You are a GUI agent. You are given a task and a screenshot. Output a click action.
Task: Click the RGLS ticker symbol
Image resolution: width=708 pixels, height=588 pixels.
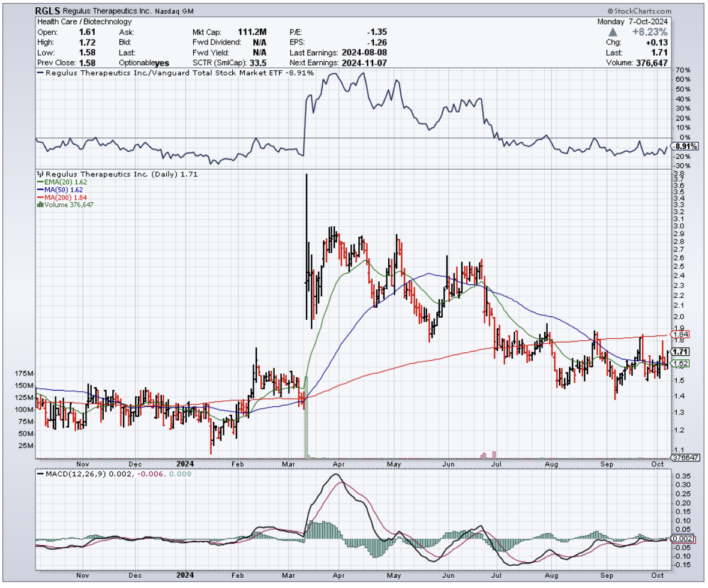(x=47, y=11)
